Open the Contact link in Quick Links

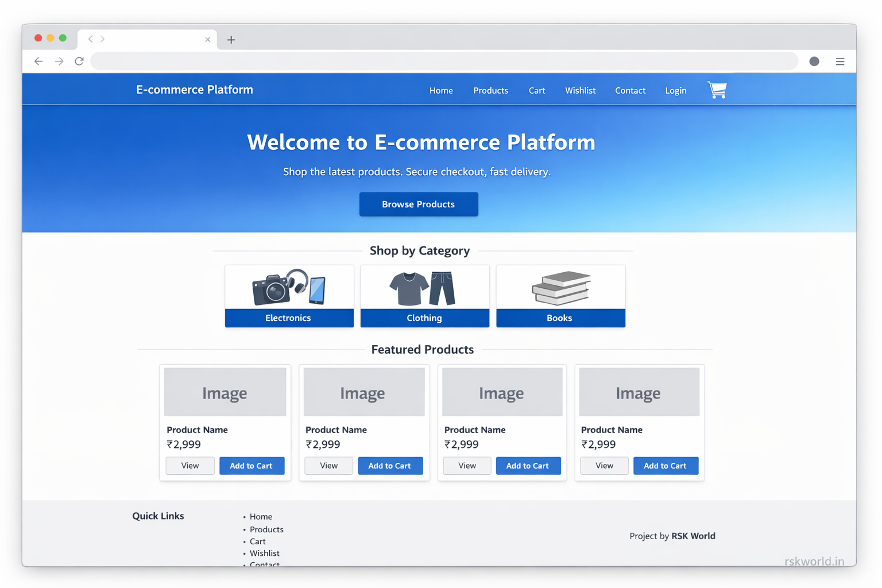pyautogui.click(x=265, y=564)
